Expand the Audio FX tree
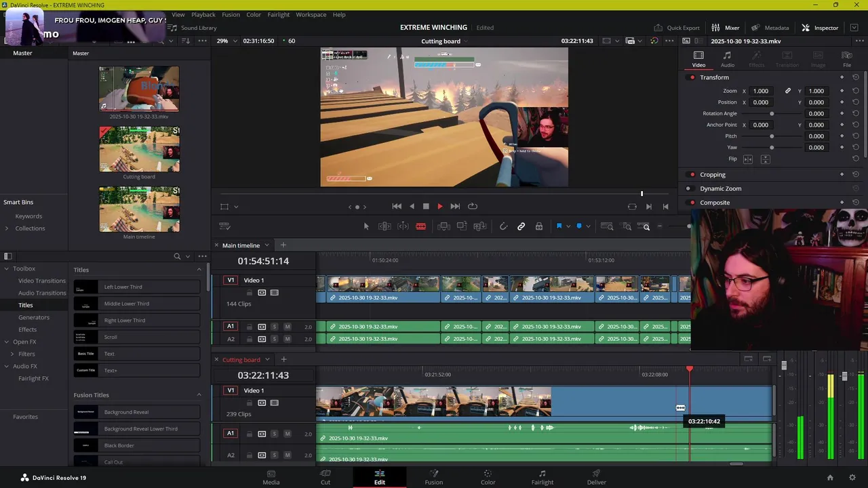This screenshot has width=868, height=488. click(7, 366)
